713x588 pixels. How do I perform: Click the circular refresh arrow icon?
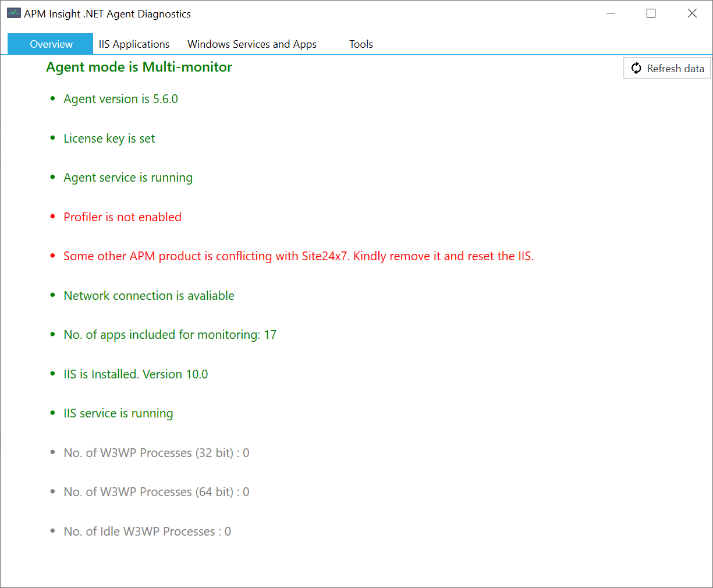(636, 68)
